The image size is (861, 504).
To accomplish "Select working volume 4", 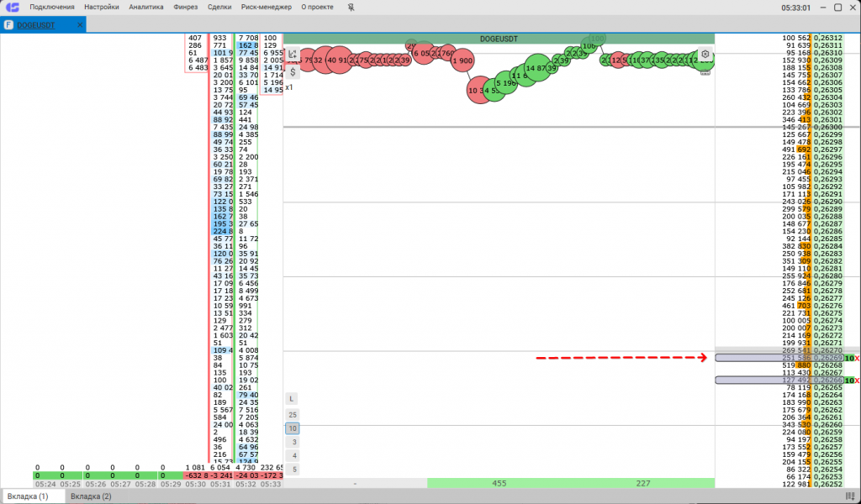I will point(292,456).
